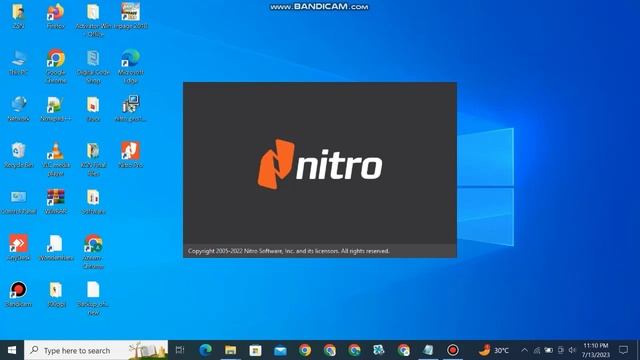Show hidden system tray icons
The width and height of the screenshot is (640, 360).
tap(524, 350)
